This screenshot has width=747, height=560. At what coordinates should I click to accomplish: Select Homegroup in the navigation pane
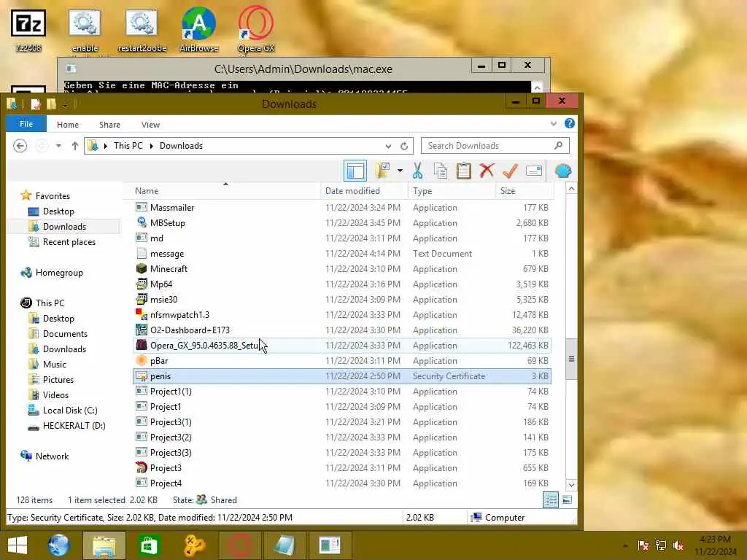tap(59, 273)
